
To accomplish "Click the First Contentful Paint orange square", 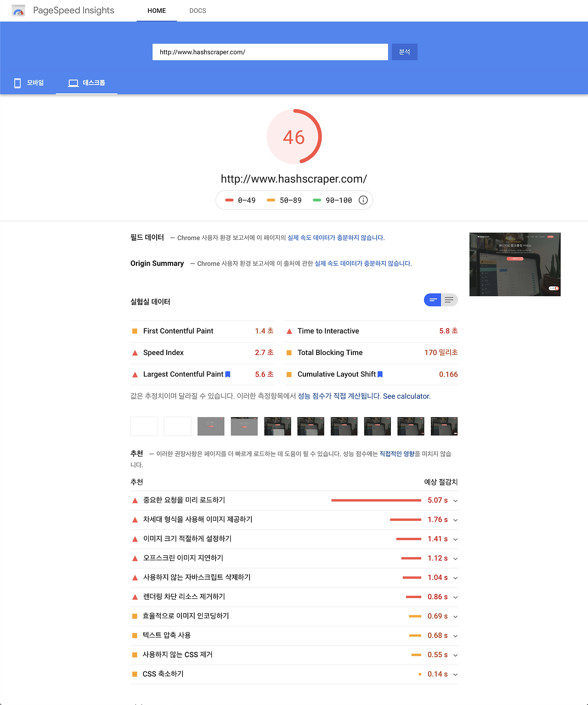I will tap(135, 331).
